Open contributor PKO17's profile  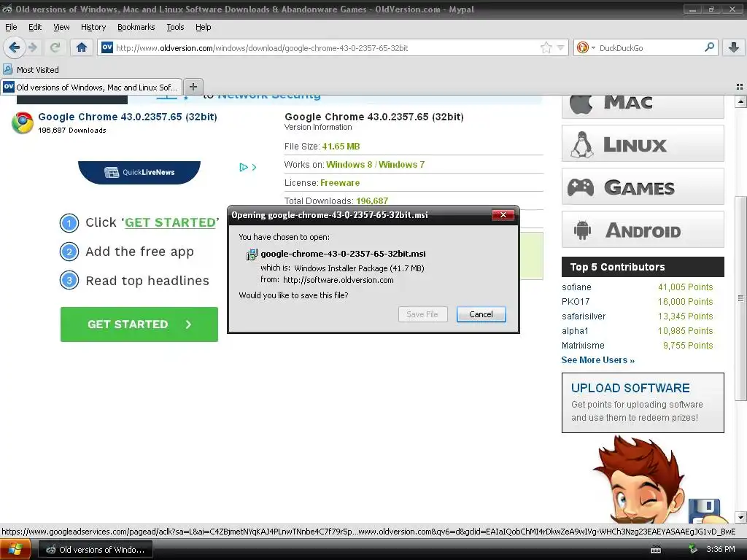576,301
